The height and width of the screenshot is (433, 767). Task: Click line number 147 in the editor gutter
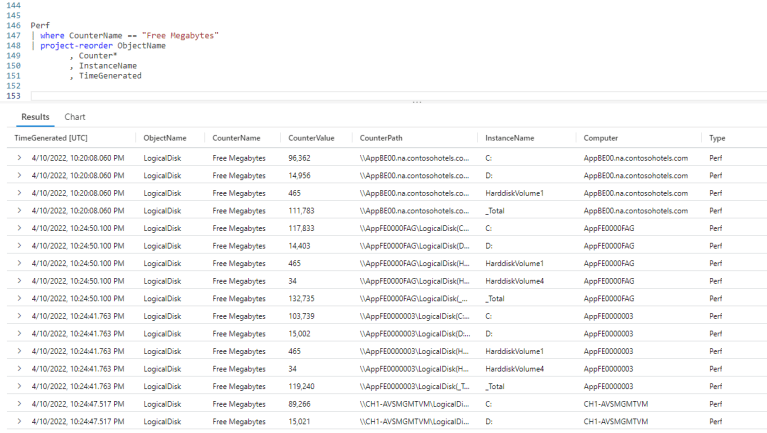[13, 35]
